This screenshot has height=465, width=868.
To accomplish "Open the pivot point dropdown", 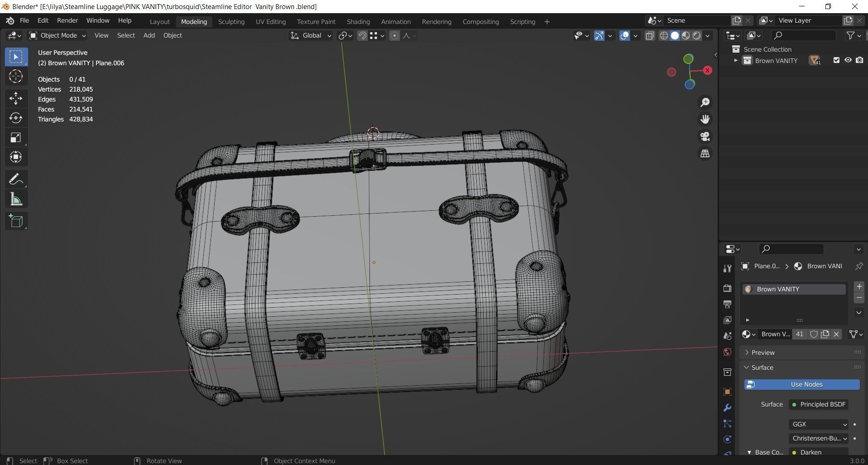I will (345, 36).
